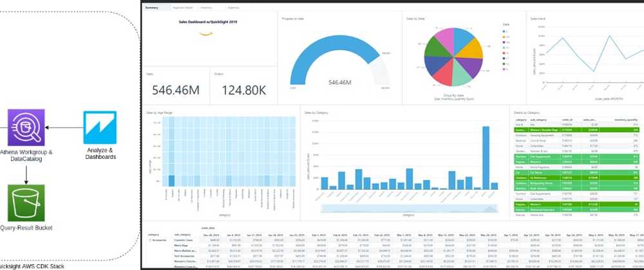Click the Query-Result Bucket label
This screenshot has height=270, width=644.
[26, 228]
